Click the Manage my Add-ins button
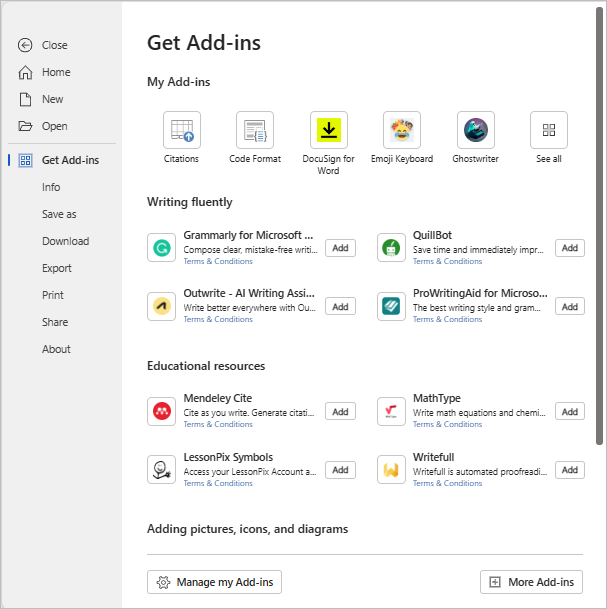The width and height of the screenshot is (607, 609). [x=214, y=582]
